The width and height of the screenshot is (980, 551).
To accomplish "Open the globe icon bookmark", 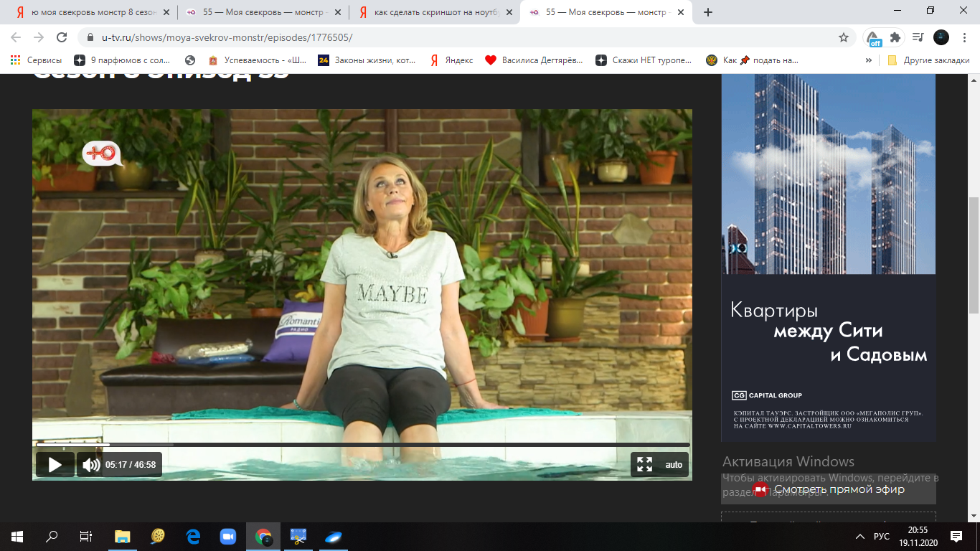I will 190,60.
